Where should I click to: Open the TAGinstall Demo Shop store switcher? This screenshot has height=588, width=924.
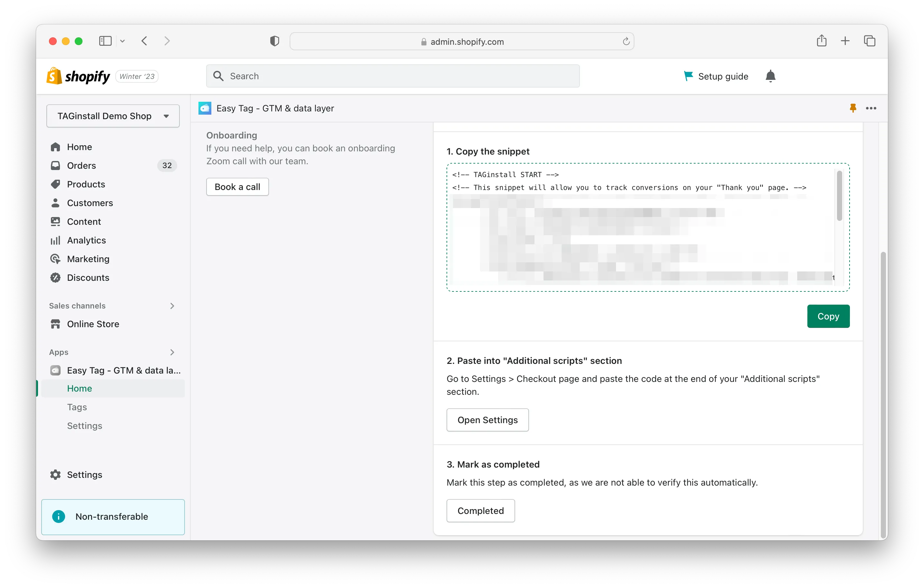[113, 116]
